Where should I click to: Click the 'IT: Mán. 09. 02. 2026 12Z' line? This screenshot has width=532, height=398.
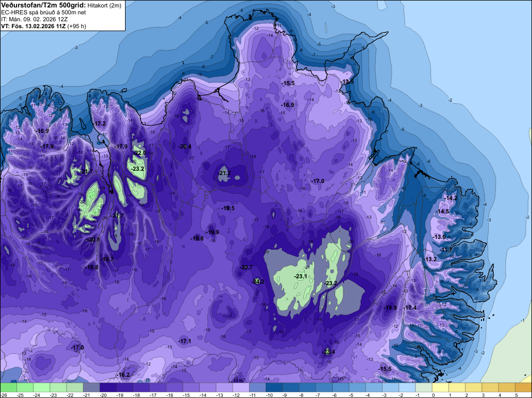[x=33, y=19]
